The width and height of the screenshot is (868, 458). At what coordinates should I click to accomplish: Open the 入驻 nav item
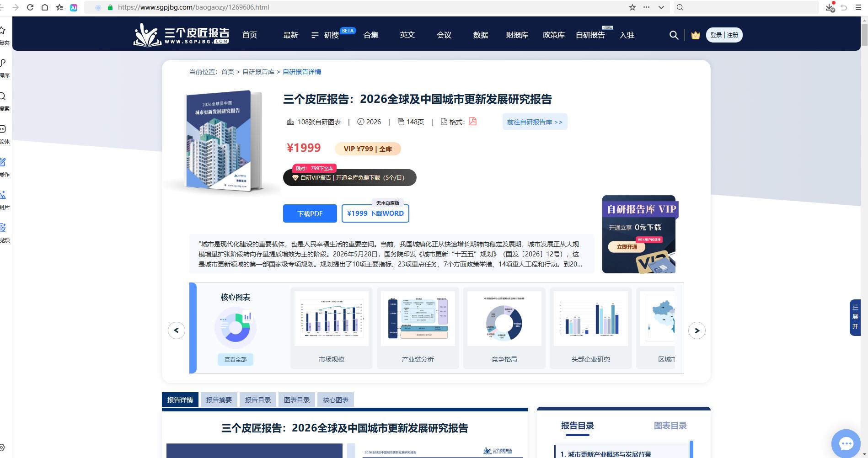[x=627, y=35]
